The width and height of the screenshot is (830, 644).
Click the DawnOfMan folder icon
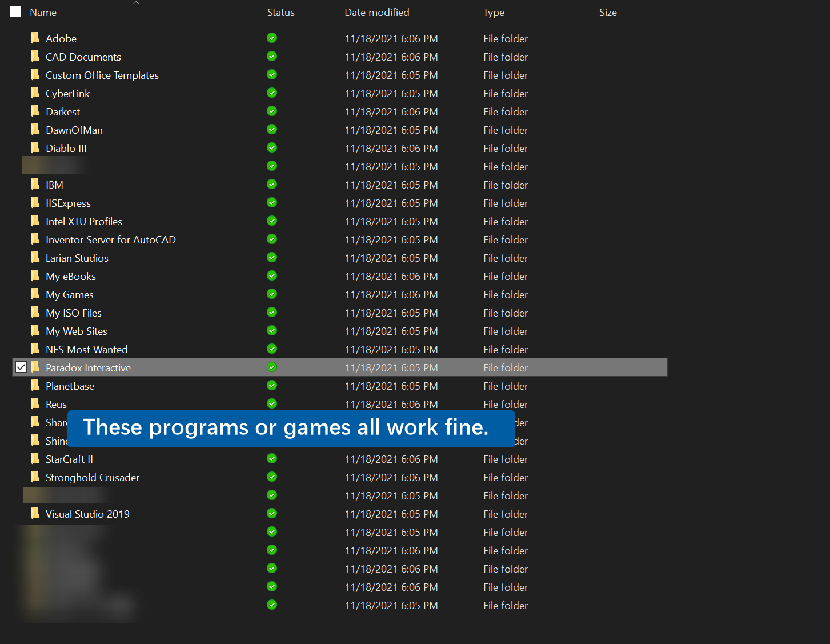pos(35,130)
